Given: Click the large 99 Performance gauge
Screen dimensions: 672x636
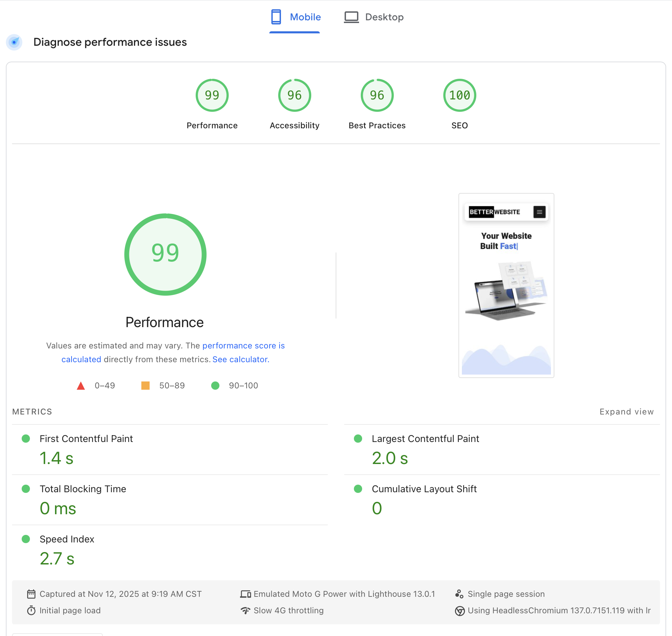Looking at the screenshot, I should [x=165, y=255].
